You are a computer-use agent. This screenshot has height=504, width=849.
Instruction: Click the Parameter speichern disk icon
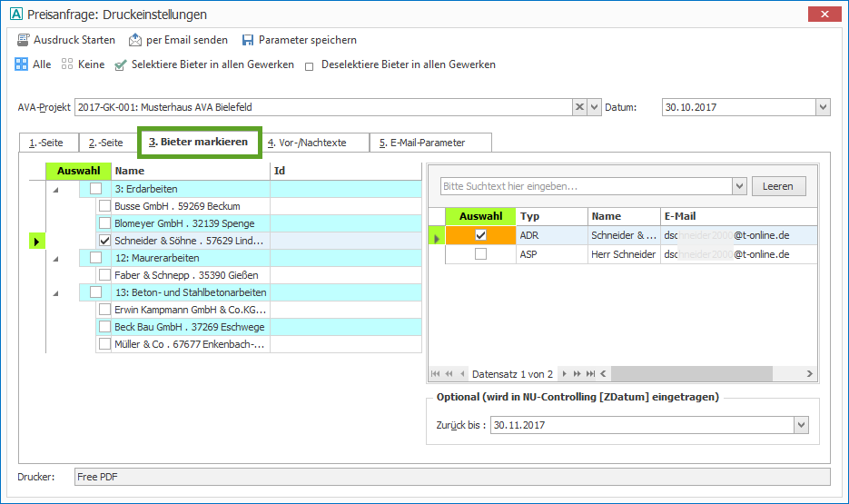(248, 40)
